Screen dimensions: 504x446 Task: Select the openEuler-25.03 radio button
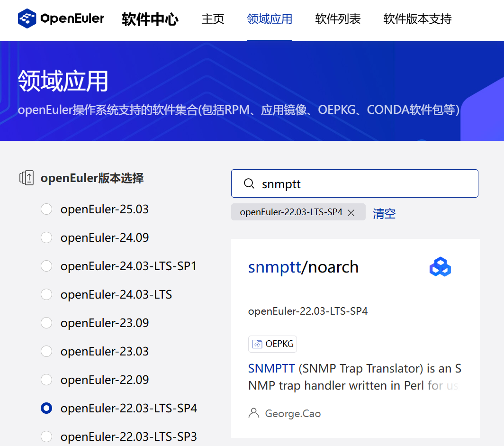coord(46,209)
